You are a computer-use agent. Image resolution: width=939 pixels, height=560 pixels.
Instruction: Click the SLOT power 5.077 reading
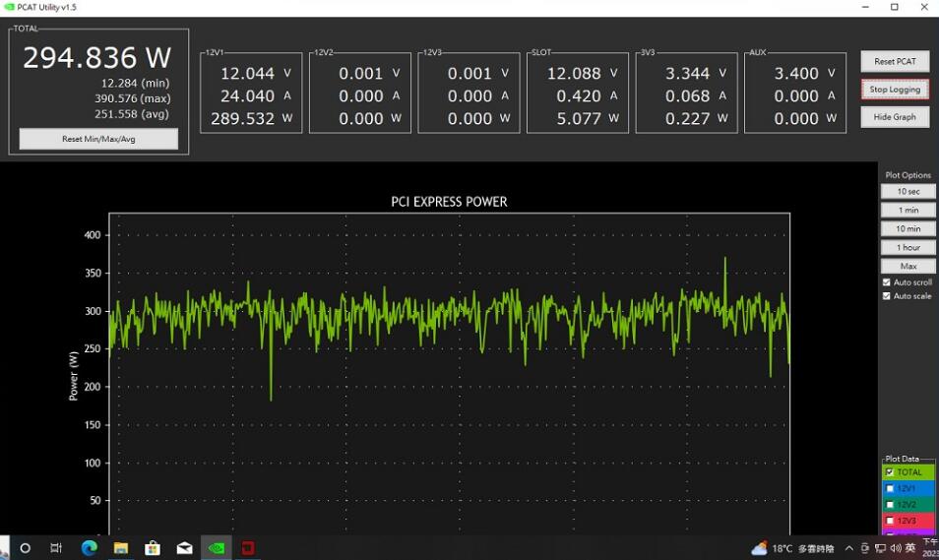[x=579, y=118]
